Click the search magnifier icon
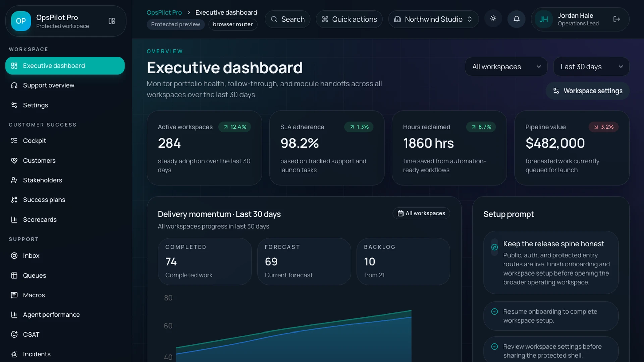The width and height of the screenshot is (644, 362). point(274,19)
